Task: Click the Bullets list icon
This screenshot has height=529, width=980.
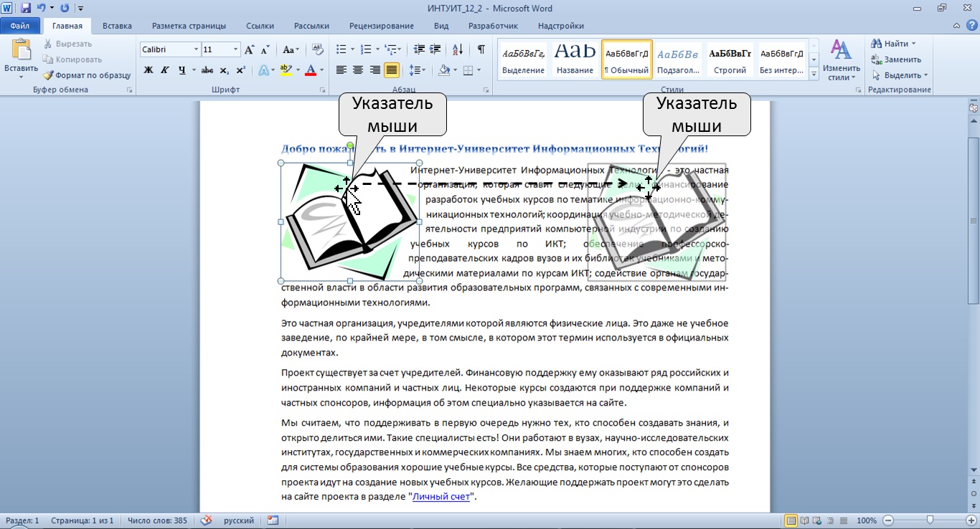Action: point(341,49)
